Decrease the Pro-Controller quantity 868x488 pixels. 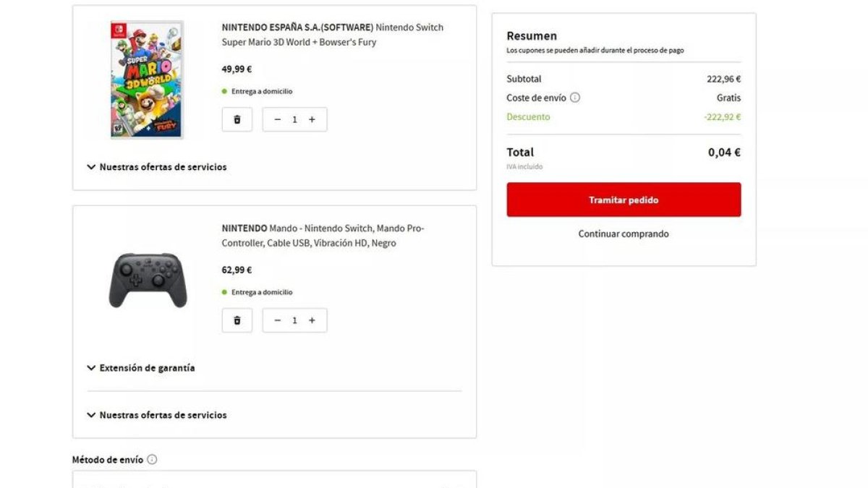point(277,320)
